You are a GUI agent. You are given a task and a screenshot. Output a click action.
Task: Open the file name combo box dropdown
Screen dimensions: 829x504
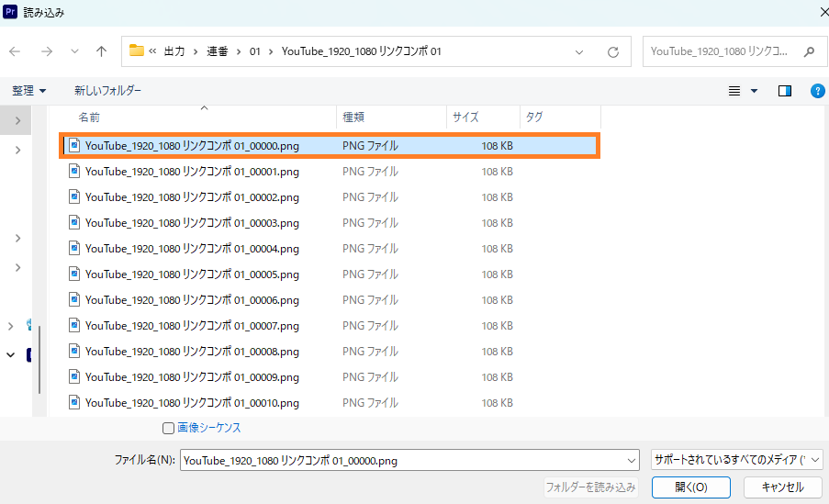(x=631, y=460)
